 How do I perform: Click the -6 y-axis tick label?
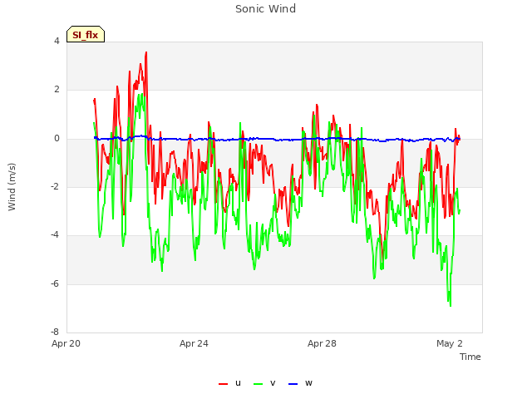55,283
